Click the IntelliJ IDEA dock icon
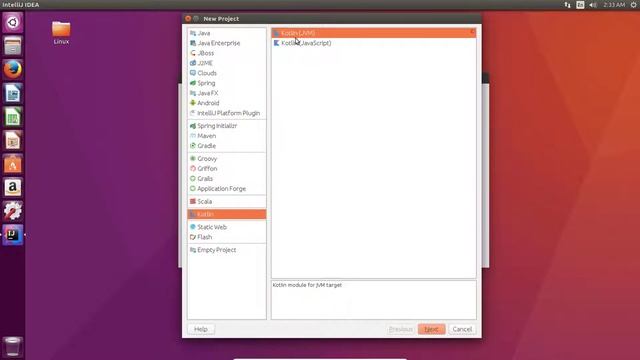Screen dimensions: 640x360 point(13,235)
